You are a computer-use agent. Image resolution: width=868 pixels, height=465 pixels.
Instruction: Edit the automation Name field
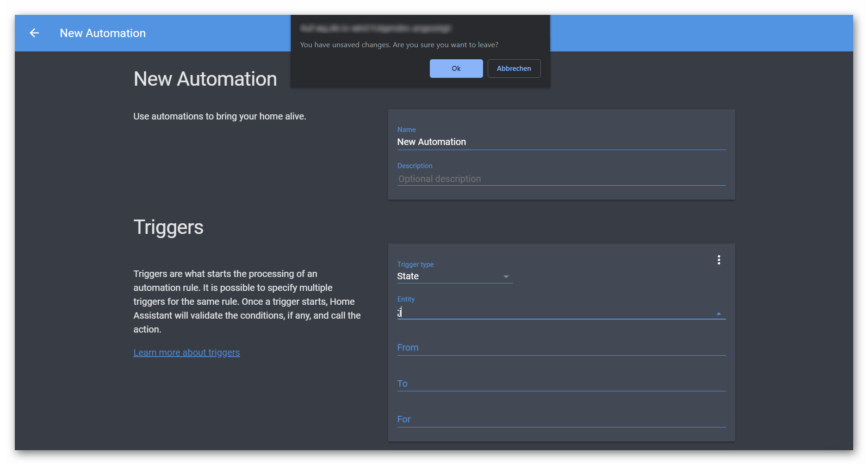pos(561,142)
